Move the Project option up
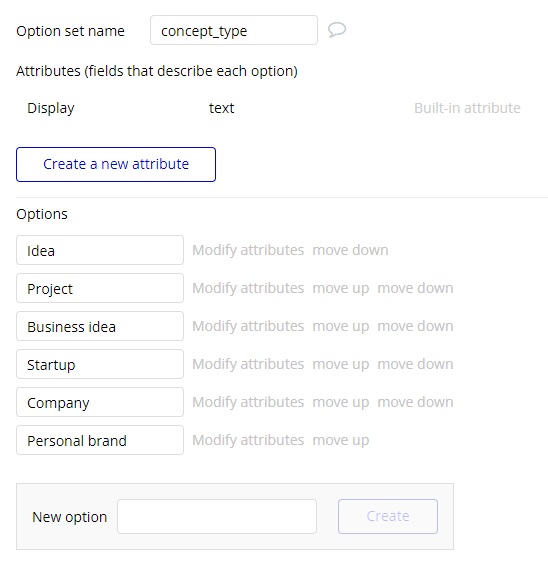Image resolution: width=548 pixels, height=569 pixels. click(341, 288)
